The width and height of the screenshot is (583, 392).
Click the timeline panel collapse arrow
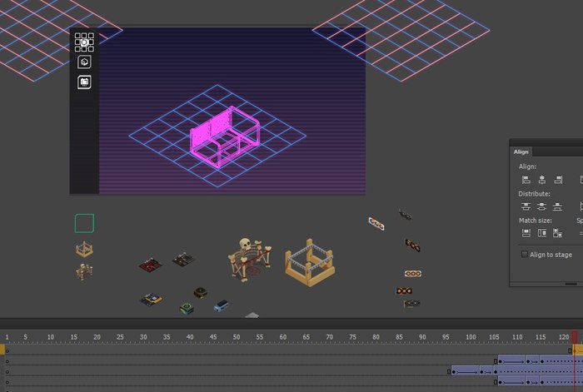[x=252, y=315]
